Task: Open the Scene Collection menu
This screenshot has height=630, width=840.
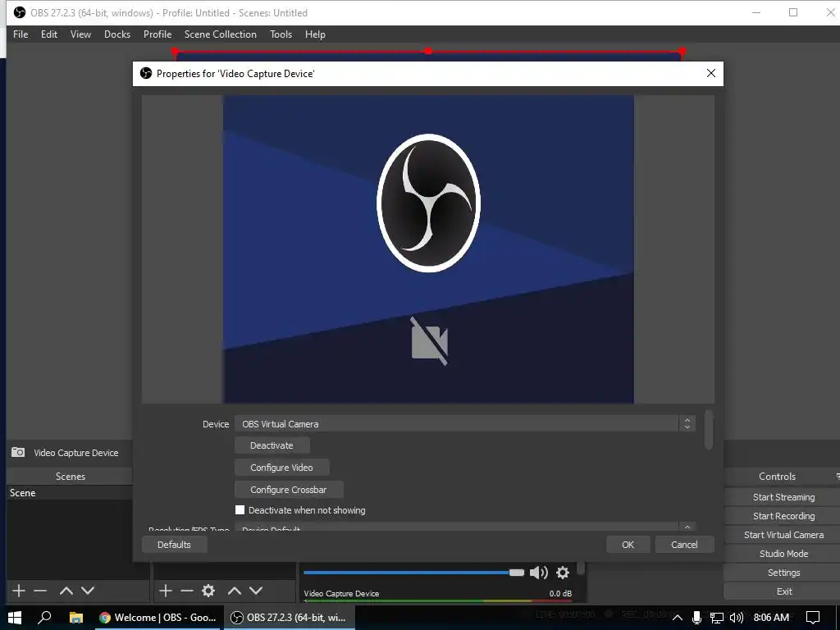Action: (x=220, y=34)
